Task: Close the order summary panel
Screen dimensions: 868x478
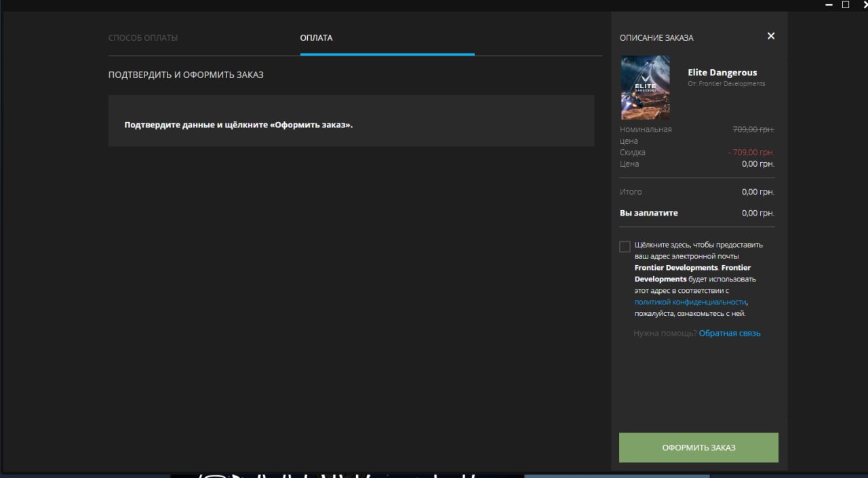Action: tap(770, 36)
